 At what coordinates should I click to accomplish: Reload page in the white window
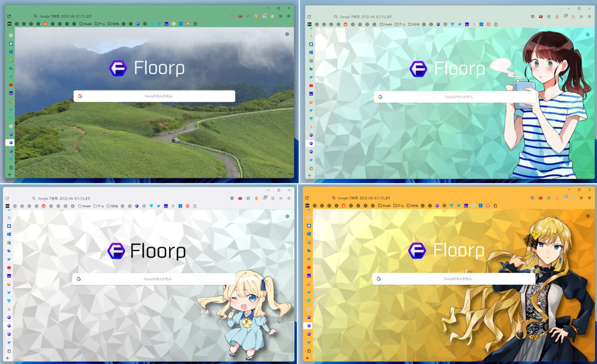coord(7,199)
